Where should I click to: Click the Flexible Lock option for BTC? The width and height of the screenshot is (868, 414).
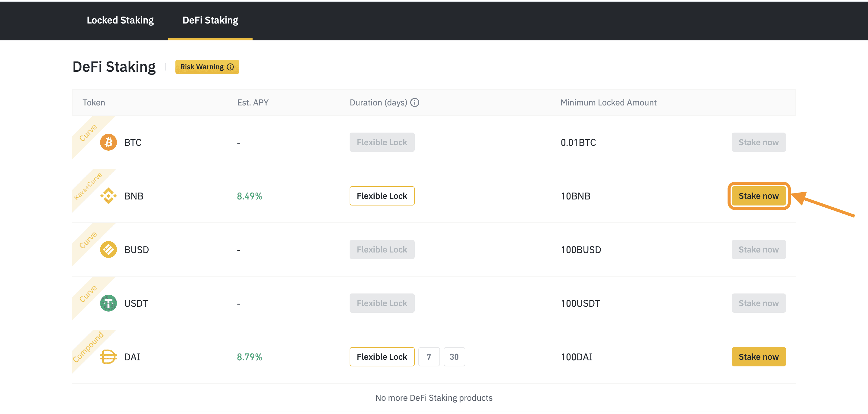coord(382,142)
